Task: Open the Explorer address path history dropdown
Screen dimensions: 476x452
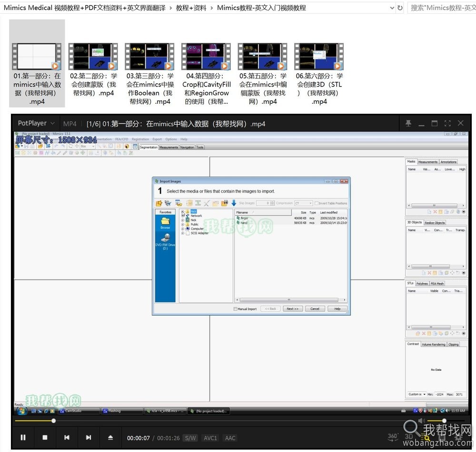Action: point(392,8)
